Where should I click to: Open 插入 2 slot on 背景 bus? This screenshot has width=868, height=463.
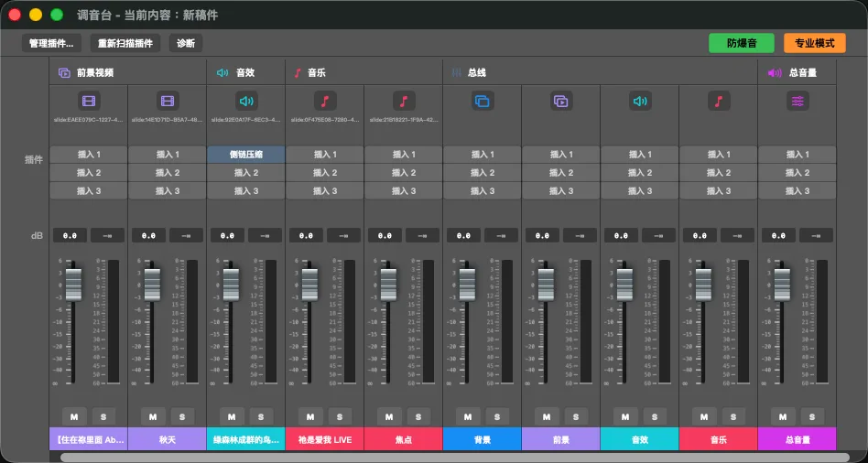[x=483, y=173]
